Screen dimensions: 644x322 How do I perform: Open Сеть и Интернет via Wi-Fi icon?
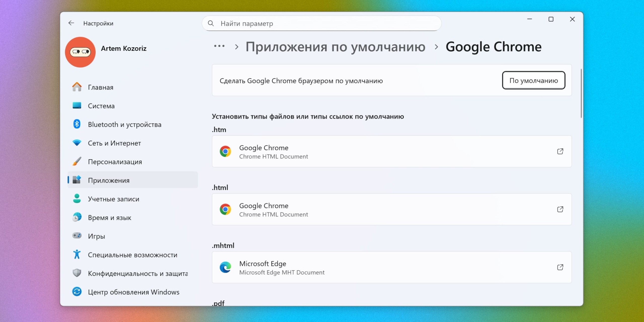click(x=77, y=143)
